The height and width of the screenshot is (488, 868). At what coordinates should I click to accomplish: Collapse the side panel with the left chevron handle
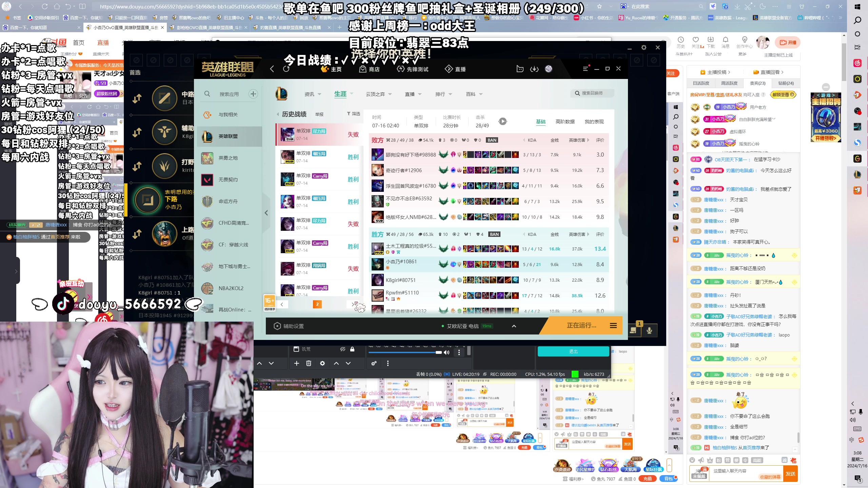(266, 213)
